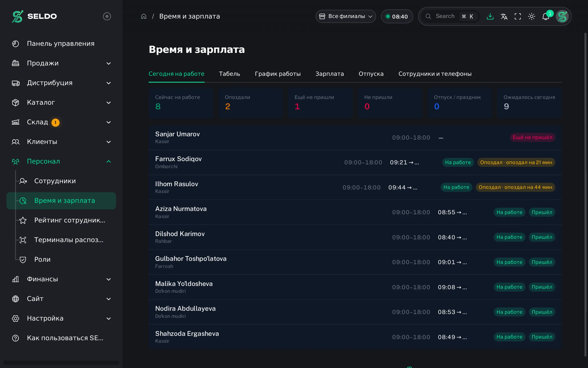
Task: Enter fullscreen with the expand icon
Action: tap(518, 16)
